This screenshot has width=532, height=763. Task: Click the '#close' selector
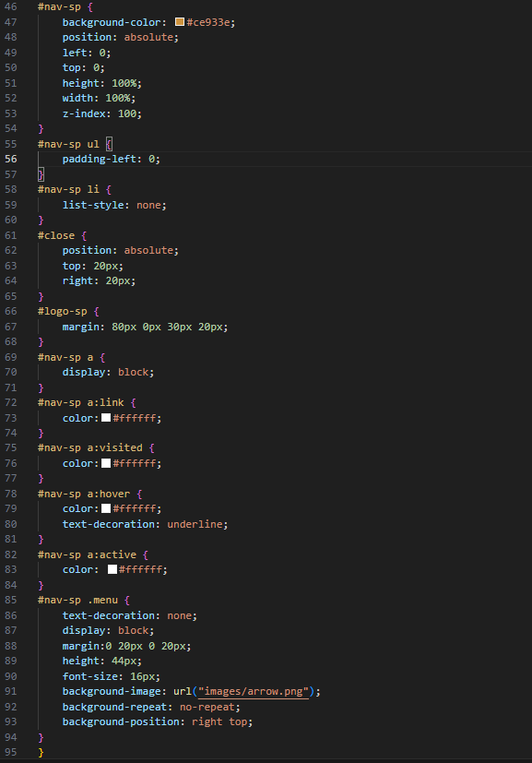[56, 235]
